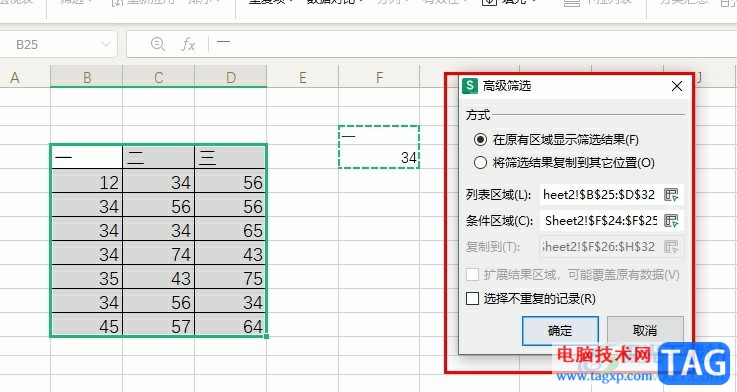
Task: Click cell containing 75
Action: click(230, 277)
